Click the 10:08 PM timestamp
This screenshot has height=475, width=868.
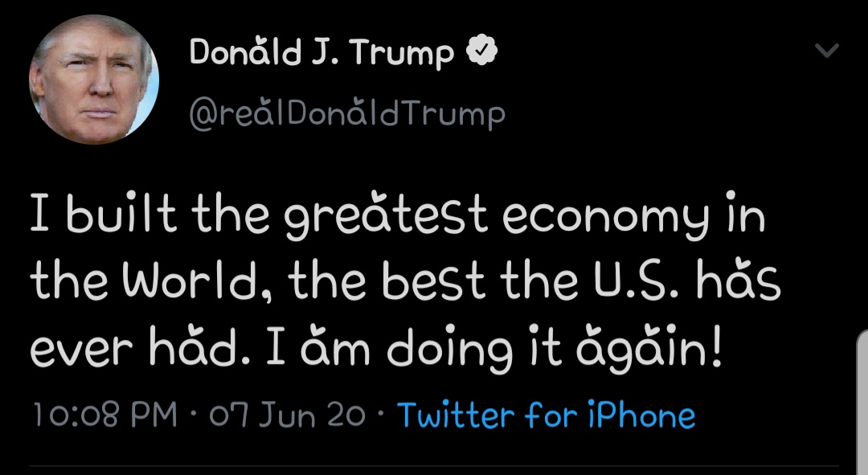[x=104, y=416]
